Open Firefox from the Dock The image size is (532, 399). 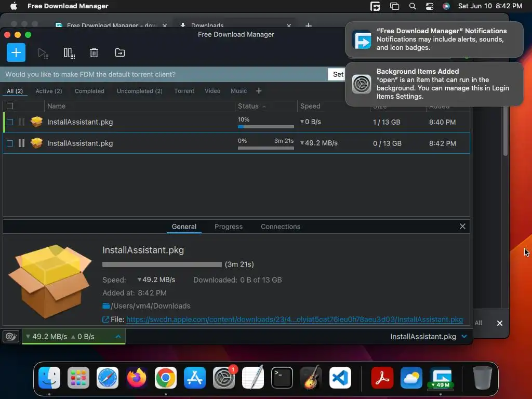137,378
